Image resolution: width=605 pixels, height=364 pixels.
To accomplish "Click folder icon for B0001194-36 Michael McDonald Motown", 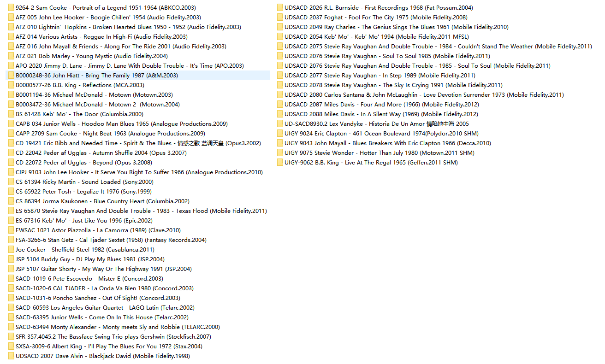I will [11, 95].
